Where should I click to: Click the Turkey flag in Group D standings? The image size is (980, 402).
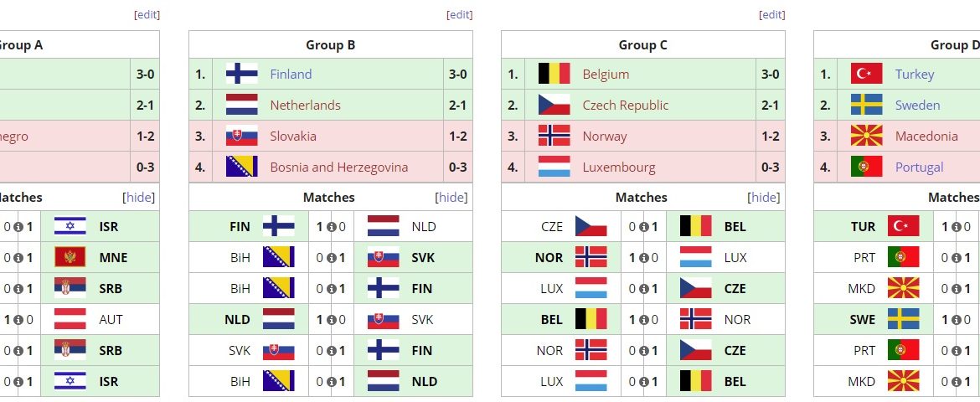pyautogui.click(x=866, y=74)
